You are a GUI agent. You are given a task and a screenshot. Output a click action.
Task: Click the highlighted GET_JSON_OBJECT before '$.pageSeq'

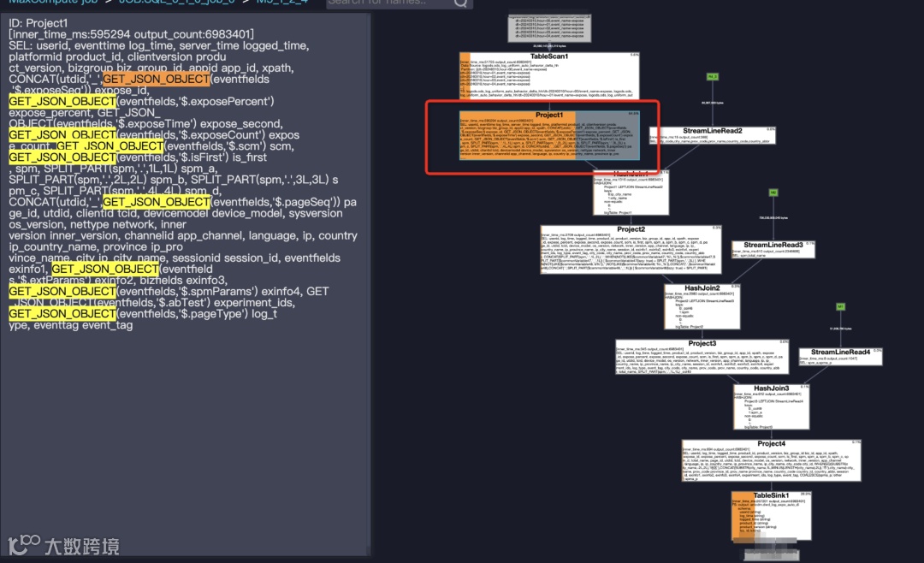(157, 202)
